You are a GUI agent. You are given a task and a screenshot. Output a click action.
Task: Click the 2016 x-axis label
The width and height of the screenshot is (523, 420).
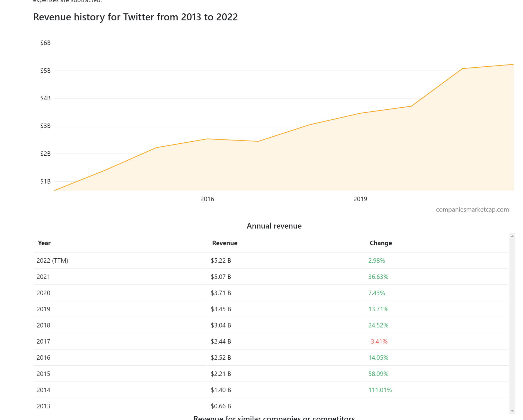click(x=207, y=199)
